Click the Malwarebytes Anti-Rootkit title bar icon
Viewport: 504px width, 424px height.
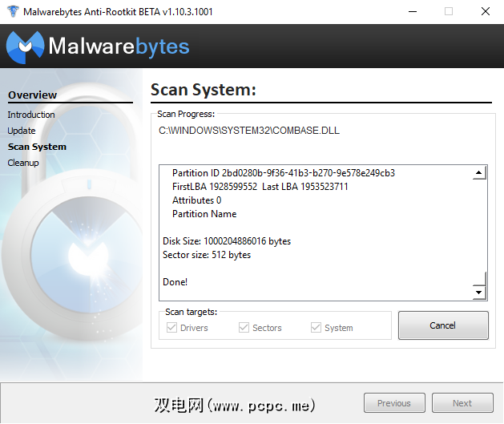tap(13, 11)
